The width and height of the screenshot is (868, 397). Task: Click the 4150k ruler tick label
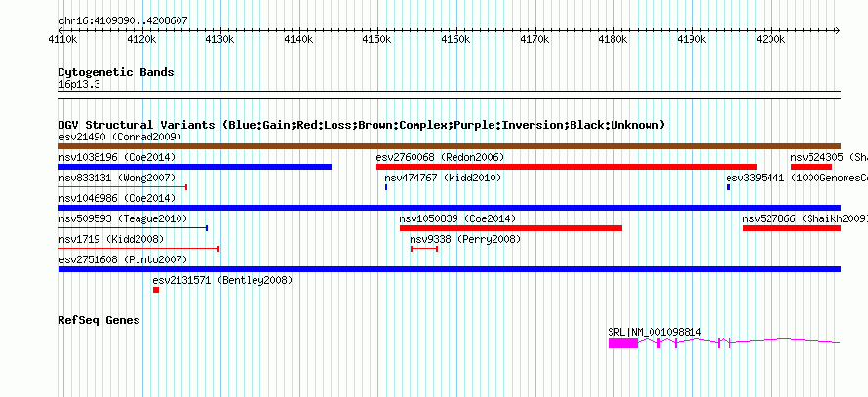[x=376, y=40]
